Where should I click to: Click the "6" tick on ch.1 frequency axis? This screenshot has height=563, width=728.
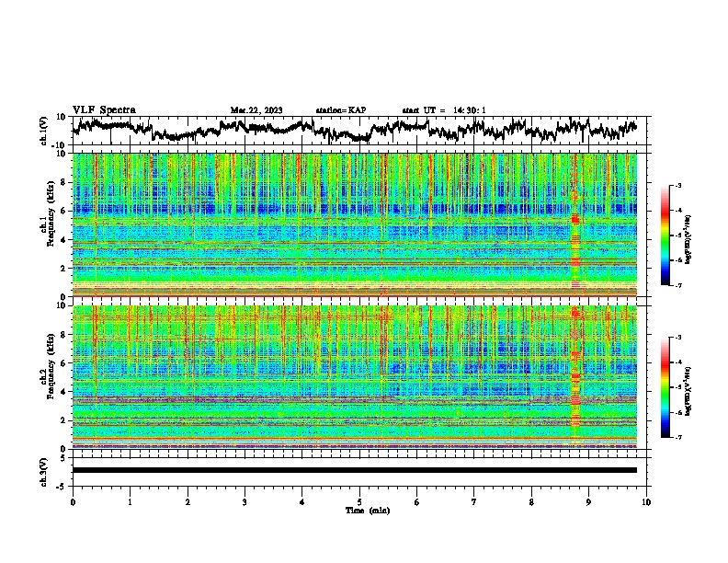[x=63, y=211]
